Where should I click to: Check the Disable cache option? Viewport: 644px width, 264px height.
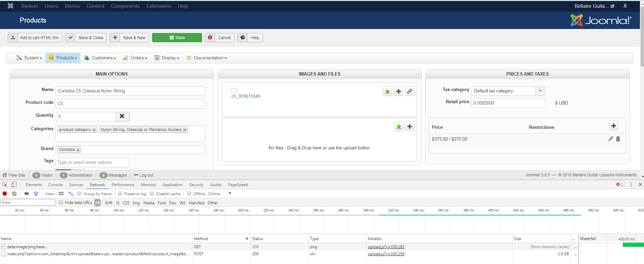[x=152, y=194]
